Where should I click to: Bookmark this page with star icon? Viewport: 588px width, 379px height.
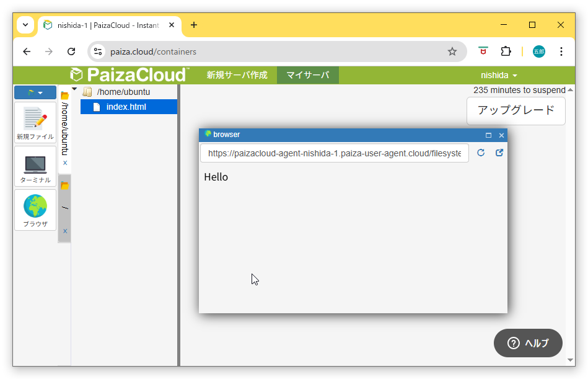[452, 51]
